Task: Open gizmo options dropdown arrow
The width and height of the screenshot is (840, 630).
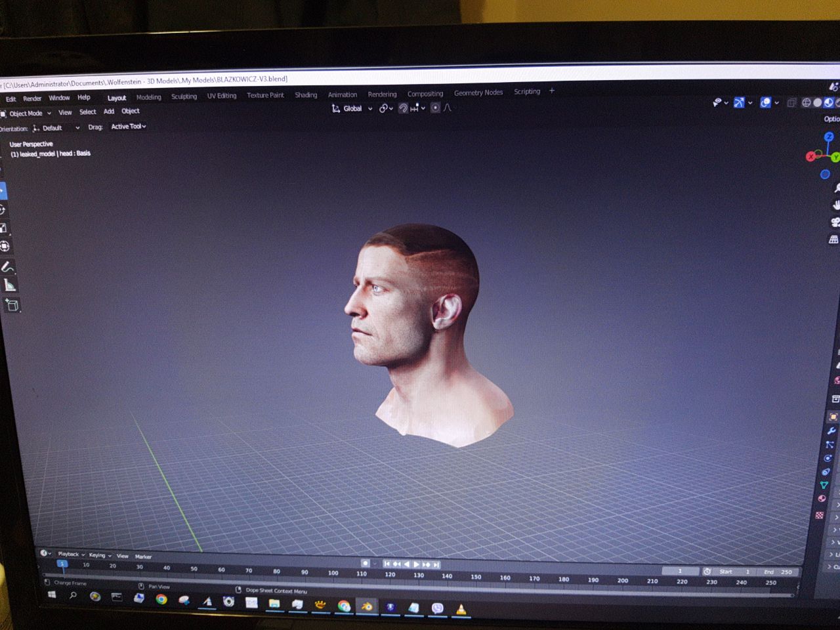Action: 750,102
